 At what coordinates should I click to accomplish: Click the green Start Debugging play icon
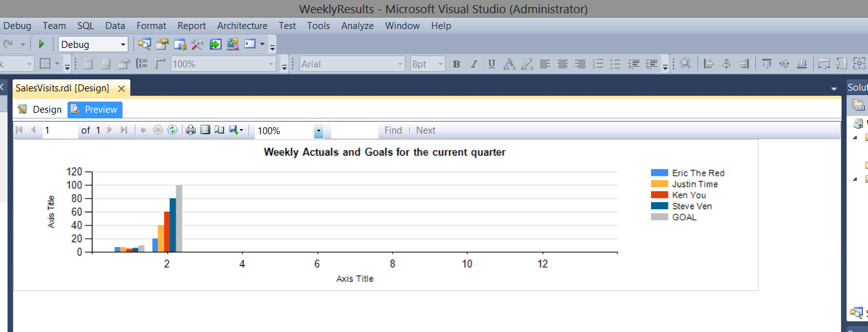point(42,44)
